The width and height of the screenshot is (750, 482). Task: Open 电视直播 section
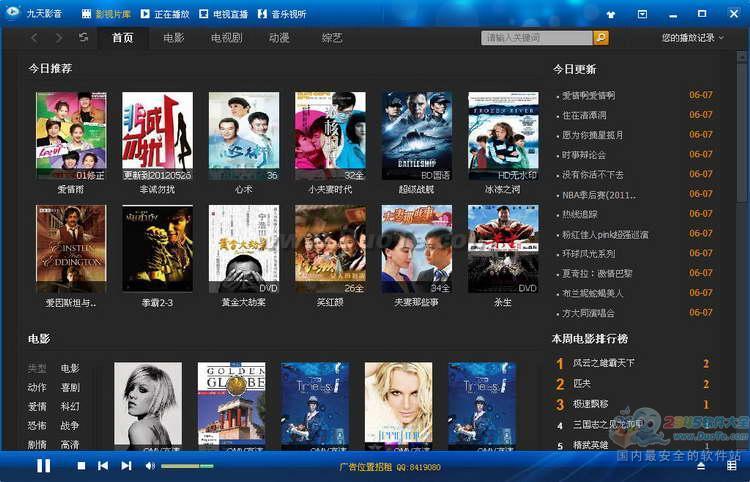(224, 14)
